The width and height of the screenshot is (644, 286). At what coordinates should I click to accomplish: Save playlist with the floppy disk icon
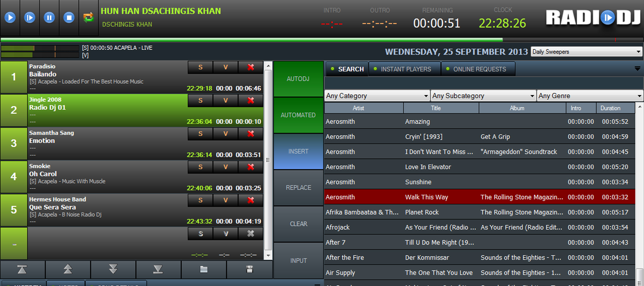pyautogui.click(x=249, y=269)
